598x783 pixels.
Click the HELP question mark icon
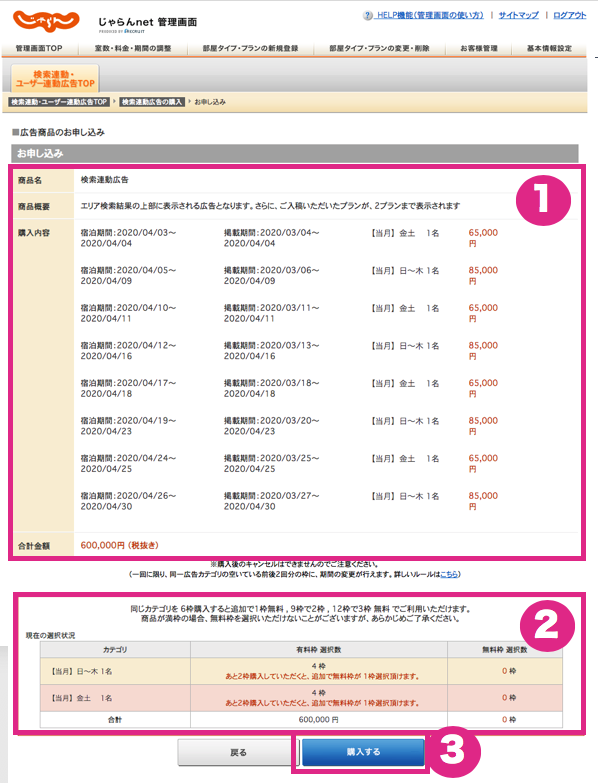[367, 15]
